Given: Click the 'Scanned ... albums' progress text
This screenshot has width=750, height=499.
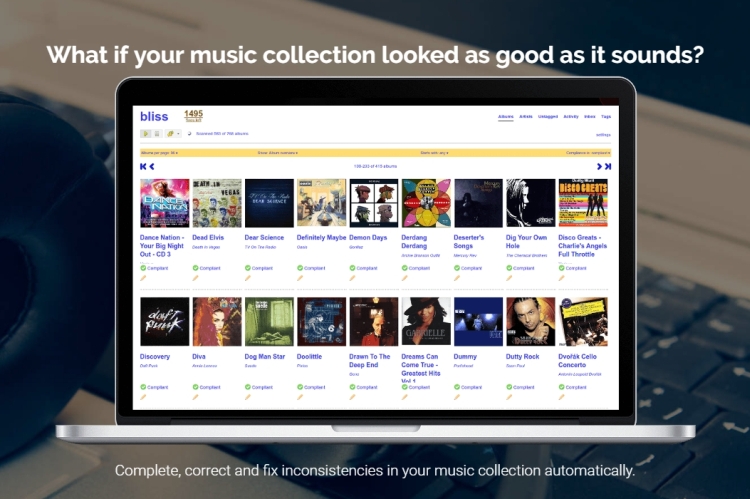Looking at the screenshot, I should [222, 134].
